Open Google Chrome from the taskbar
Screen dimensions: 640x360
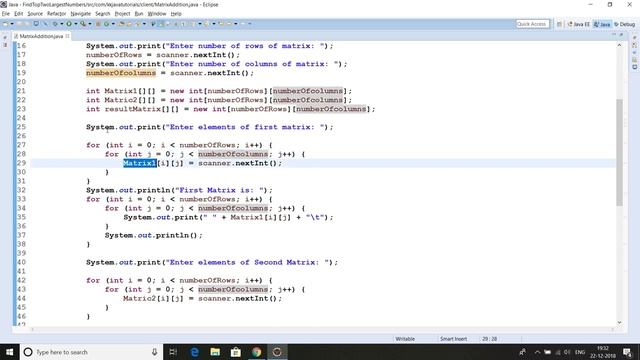[x=256, y=352]
